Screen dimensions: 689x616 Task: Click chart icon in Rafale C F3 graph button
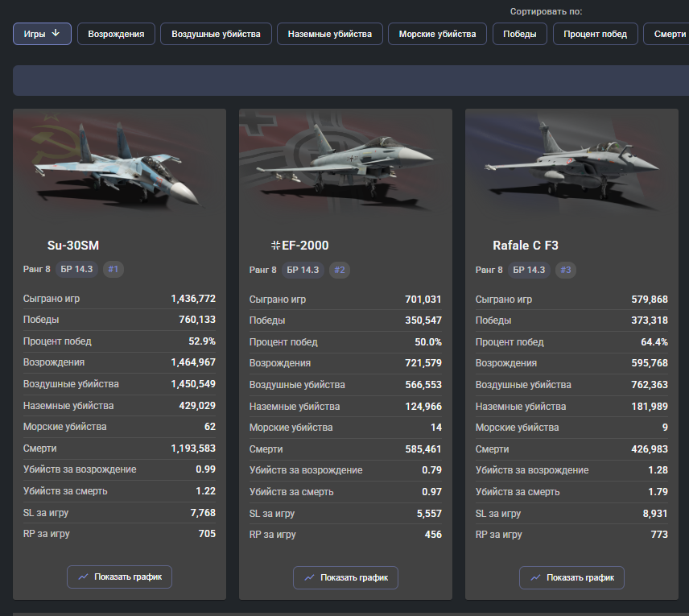click(535, 577)
